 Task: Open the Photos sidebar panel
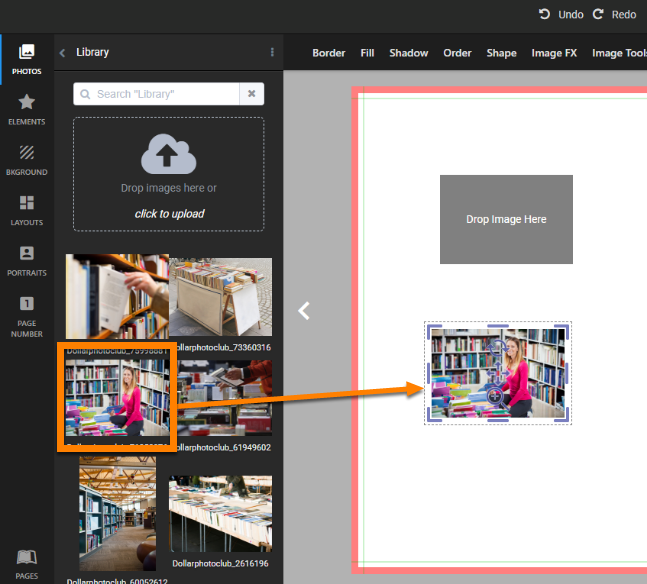pos(26,59)
